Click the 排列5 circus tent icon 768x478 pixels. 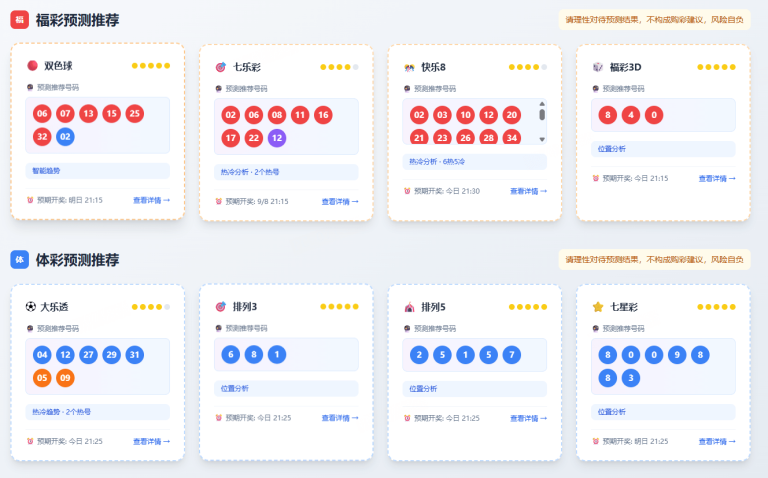tap(409, 307)
